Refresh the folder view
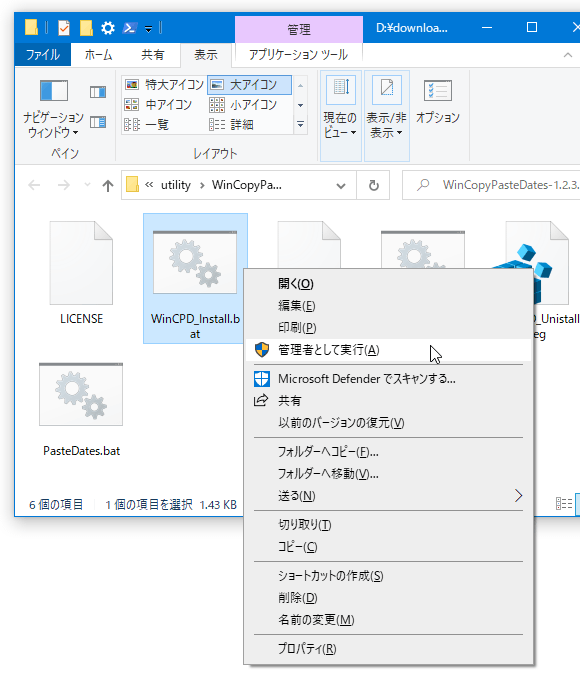 tap(374, 185)
